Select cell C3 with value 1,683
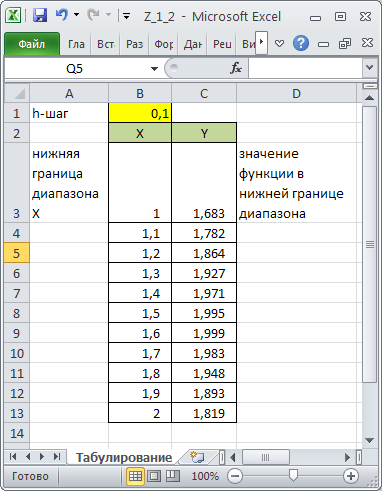This screenshot has height=491, width=382. click(204, 183)
